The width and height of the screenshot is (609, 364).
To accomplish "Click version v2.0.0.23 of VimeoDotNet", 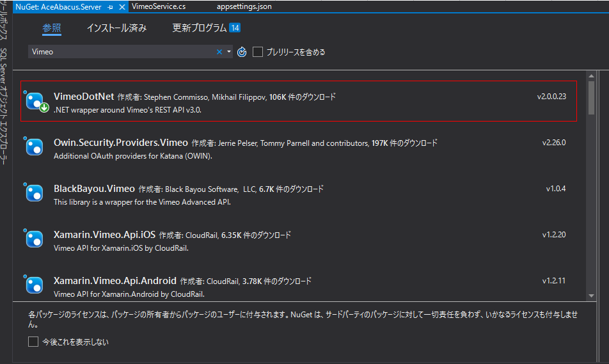I will click(551, 97).
